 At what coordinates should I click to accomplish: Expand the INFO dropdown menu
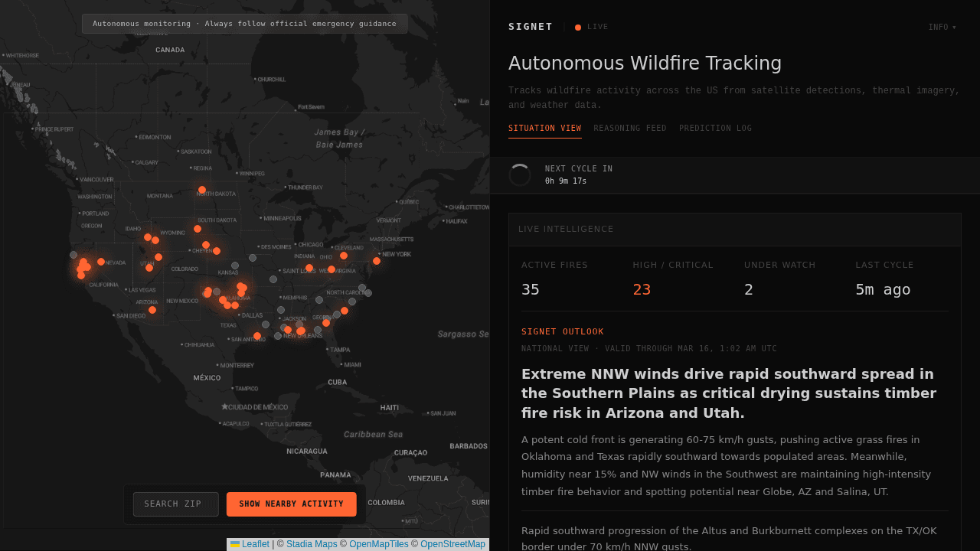pos(942,28)
